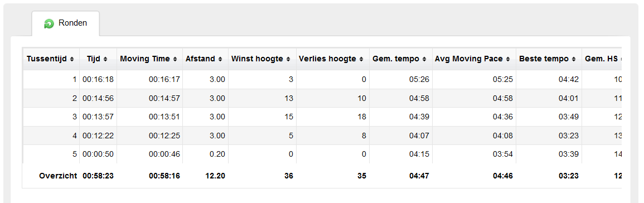Click sort arrows by Verlies hoogte
The height and width of the screenshot is (203, 644).
(x=361, y=59)
